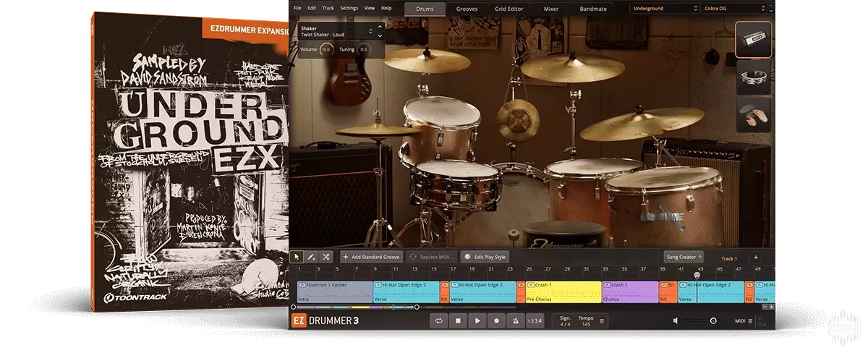Open the Track menu
868x353 pixels.
[x=328, y=8]
